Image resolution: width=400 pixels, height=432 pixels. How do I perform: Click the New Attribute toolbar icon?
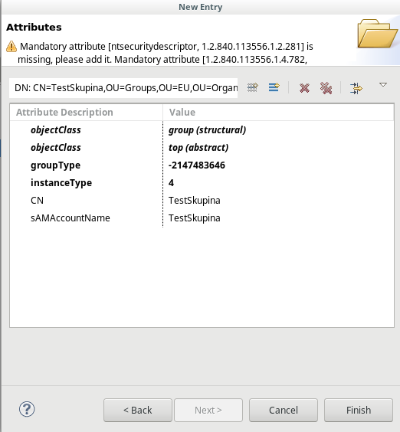252,88
